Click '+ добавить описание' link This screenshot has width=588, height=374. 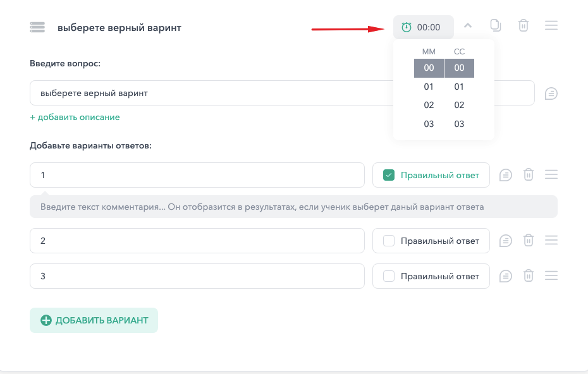pos(75,118)
